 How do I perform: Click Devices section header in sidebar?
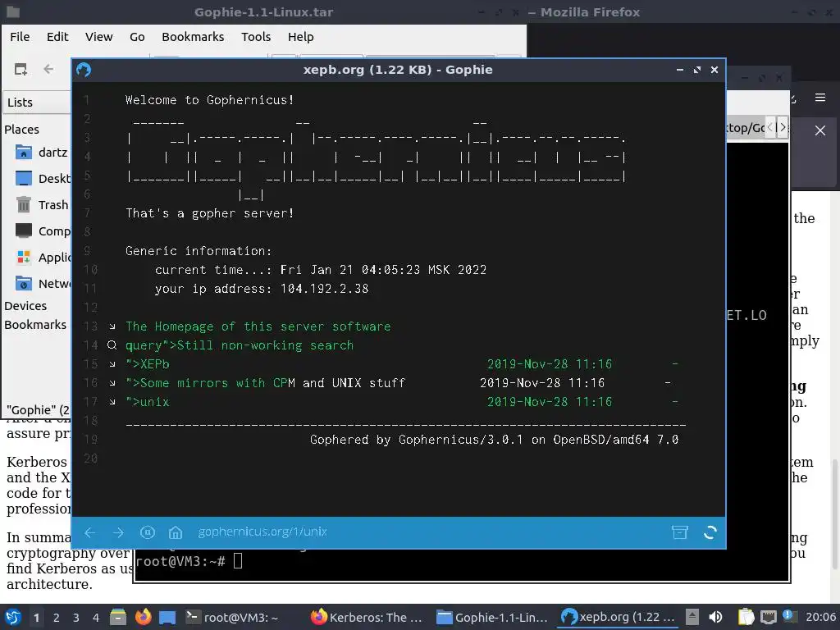point(25,306)
